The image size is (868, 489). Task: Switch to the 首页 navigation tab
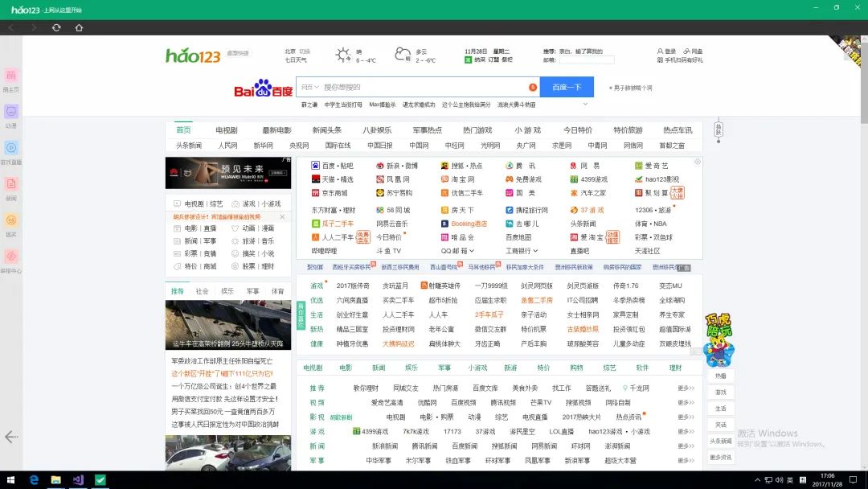(x=182, y=129)
